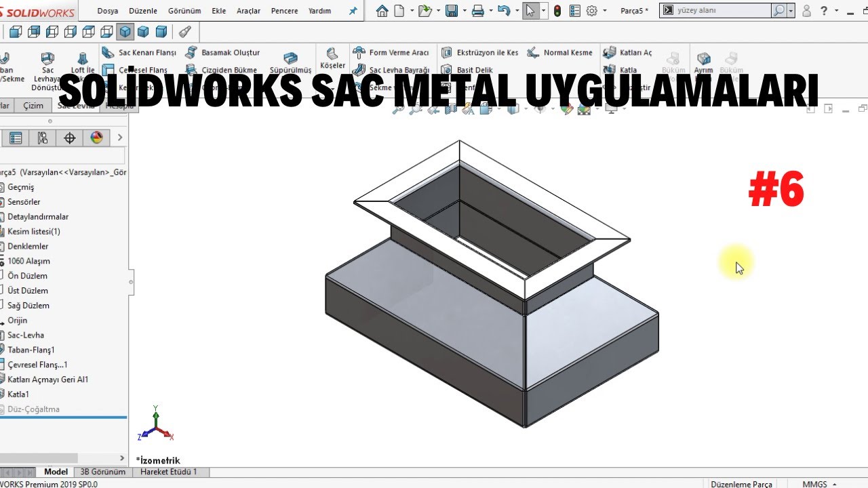This screenshot has width=868, height=488.
Task: Activate the Select cursor tool
Action: 530,11
